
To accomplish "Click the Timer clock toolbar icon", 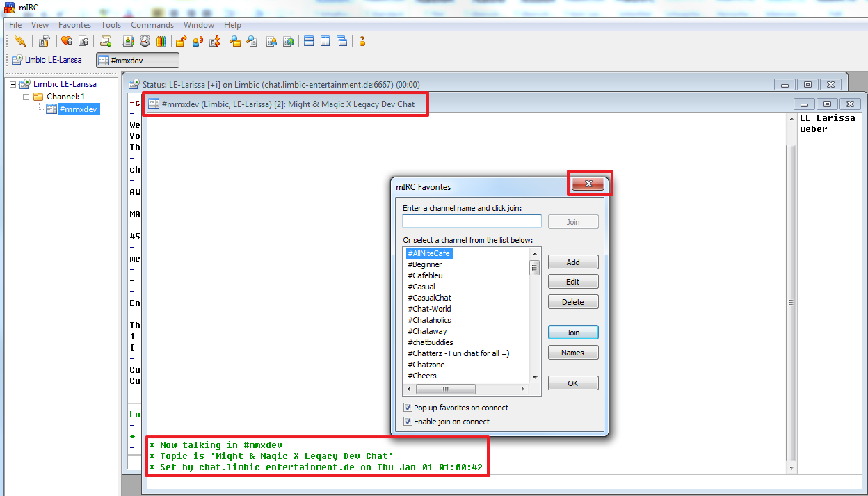I will pos(145,41).
